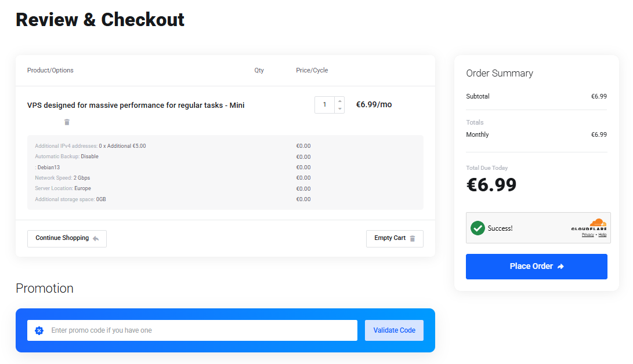633x364 pixels.
Task: Click the Promotion heading
Action: point(45,288)
